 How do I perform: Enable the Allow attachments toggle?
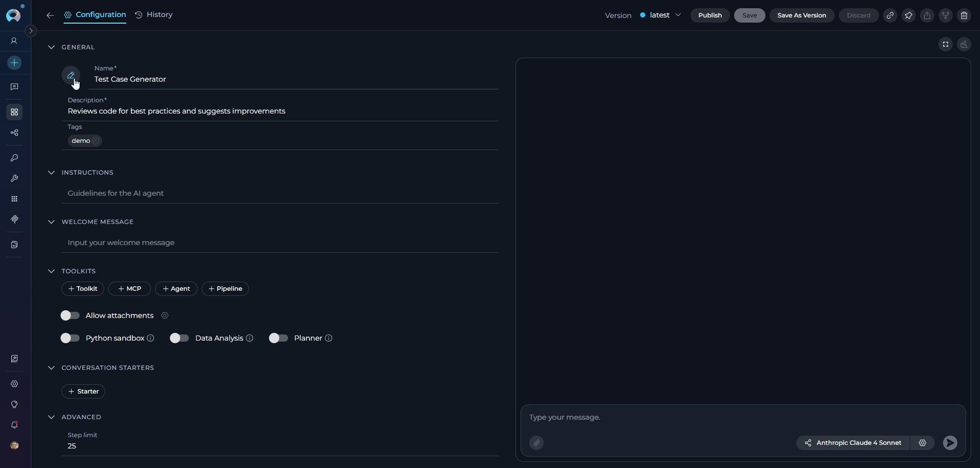(x=70, y=315)
